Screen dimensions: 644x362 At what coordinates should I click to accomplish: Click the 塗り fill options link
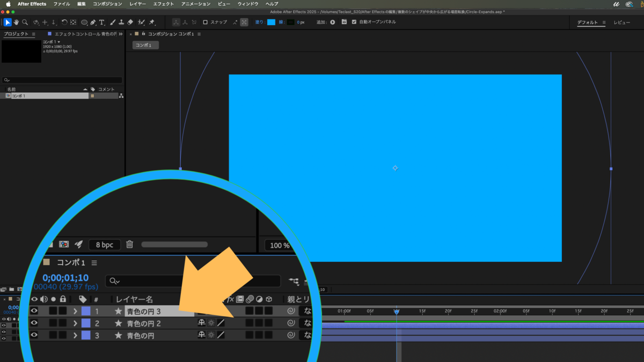coord(259,22)
